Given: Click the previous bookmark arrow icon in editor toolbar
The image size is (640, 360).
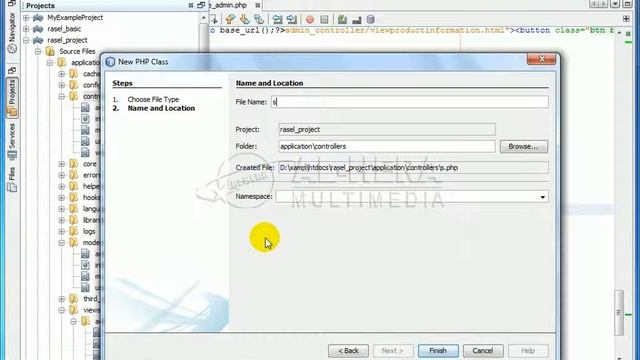Looking at the screenshot, I should [230, 19].
